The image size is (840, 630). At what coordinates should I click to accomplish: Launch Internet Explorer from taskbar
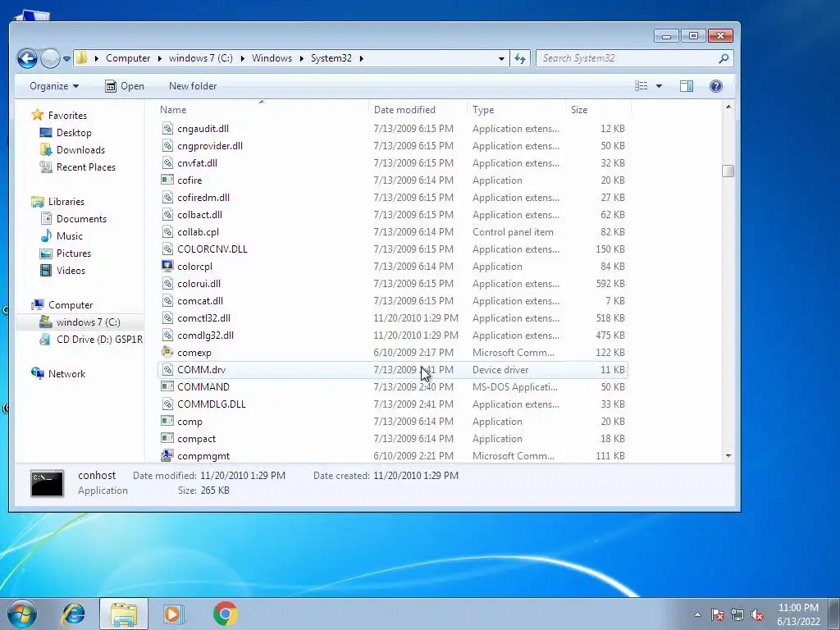click(x=73, y=614)
